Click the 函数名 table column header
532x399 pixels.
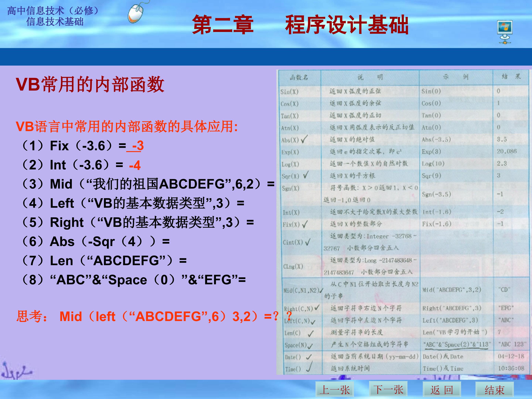(x=299, y=77)
